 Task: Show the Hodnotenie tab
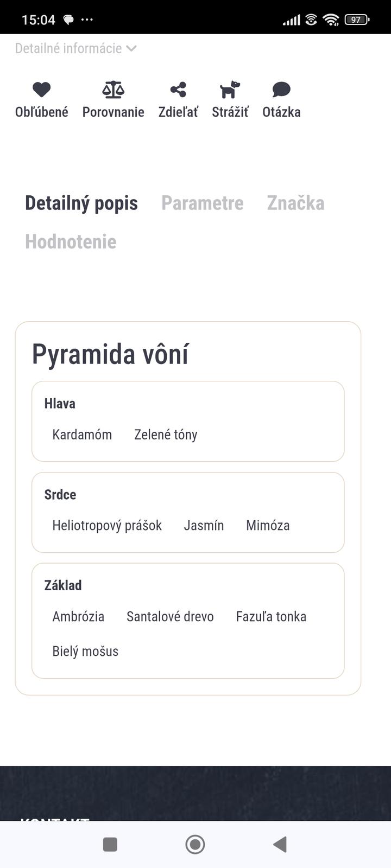pyautogui.click(x=71, y=241)
